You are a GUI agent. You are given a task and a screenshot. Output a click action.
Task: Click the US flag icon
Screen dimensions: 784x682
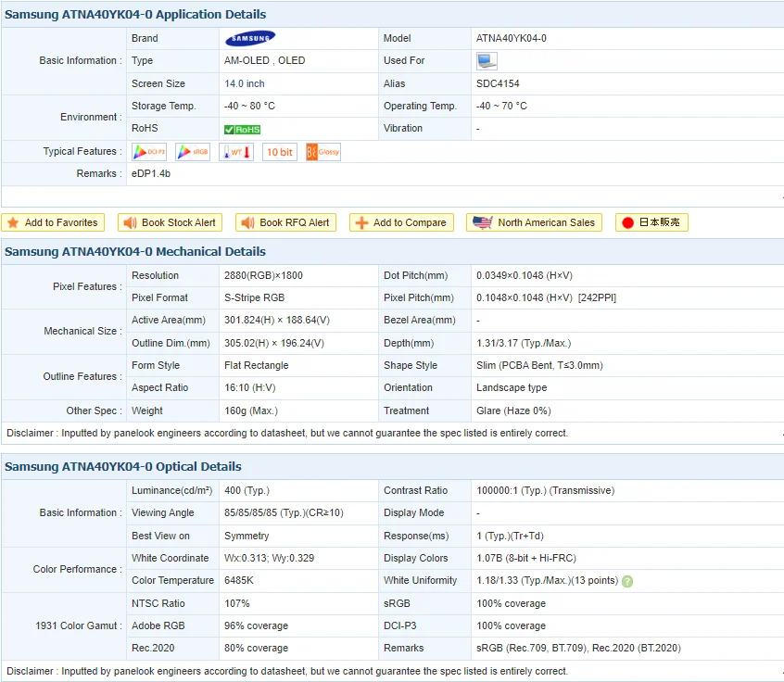(x=483, y=222)
